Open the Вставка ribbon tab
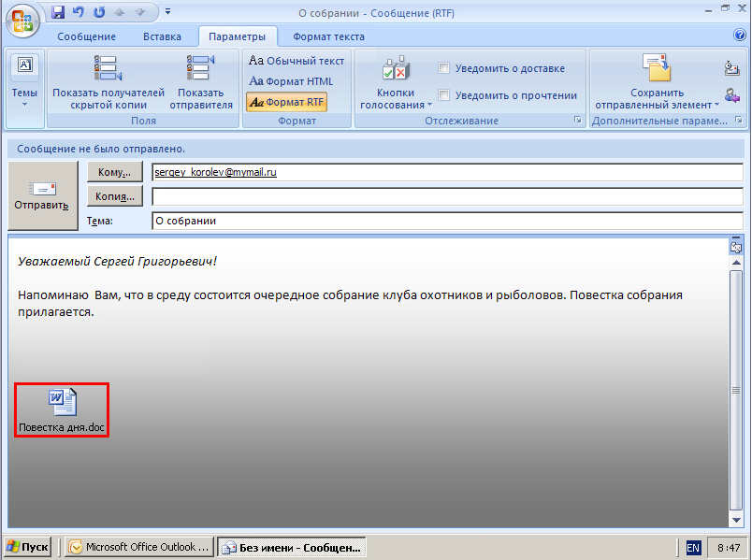The height and width of the screenshot is (560, 752). coord(162,36)
